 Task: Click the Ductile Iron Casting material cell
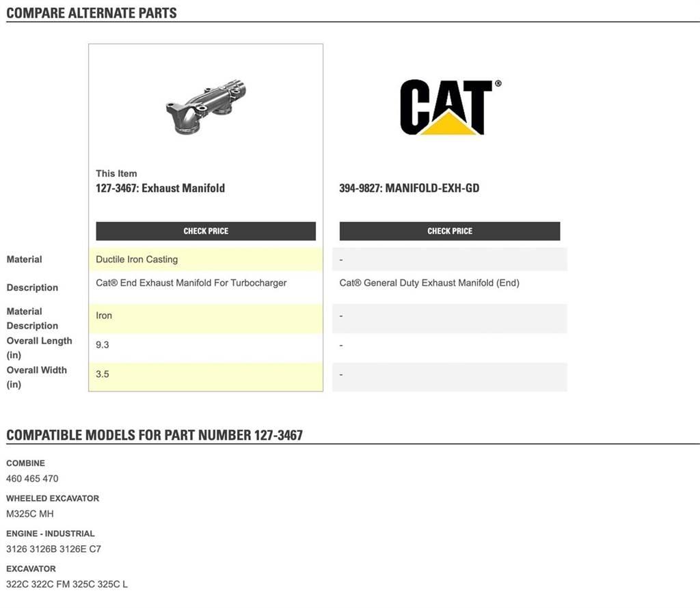137,259
